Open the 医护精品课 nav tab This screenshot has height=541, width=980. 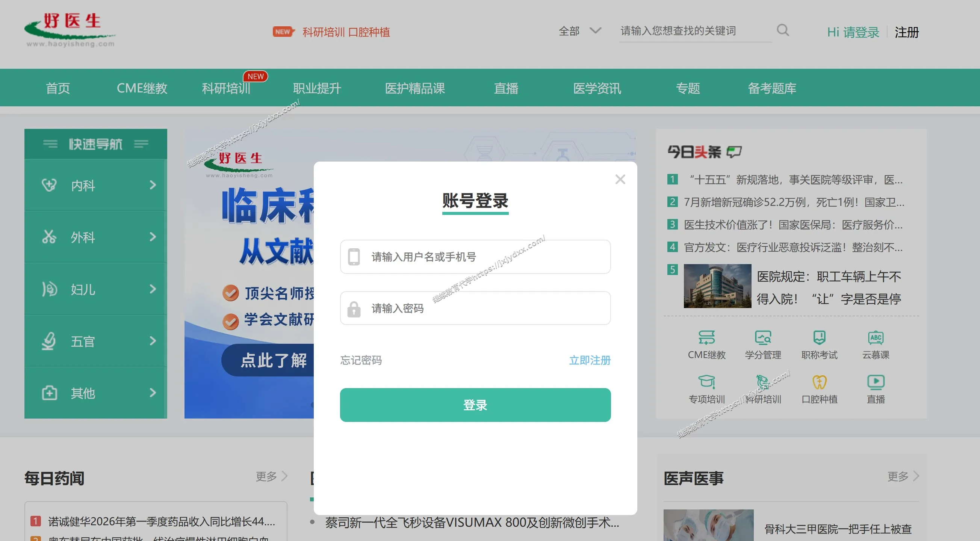point(415,88)
